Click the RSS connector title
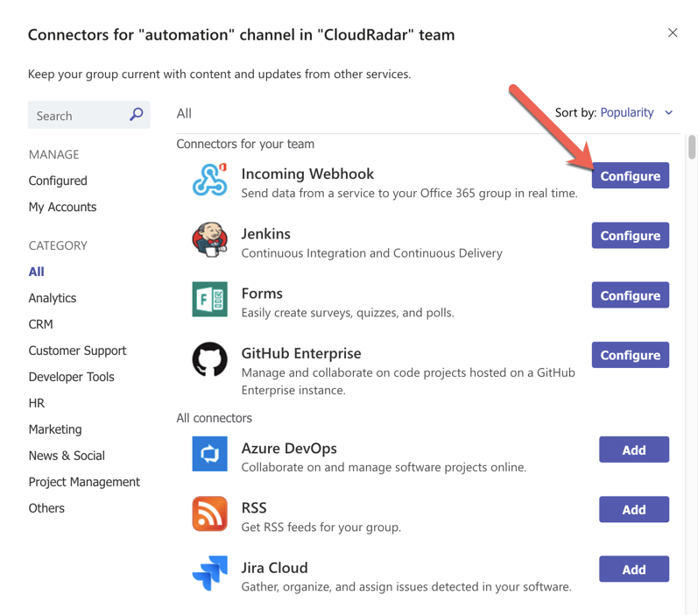The height and width of the screenshot is (616, 698). pyautogui.click(x=254, y=507)
